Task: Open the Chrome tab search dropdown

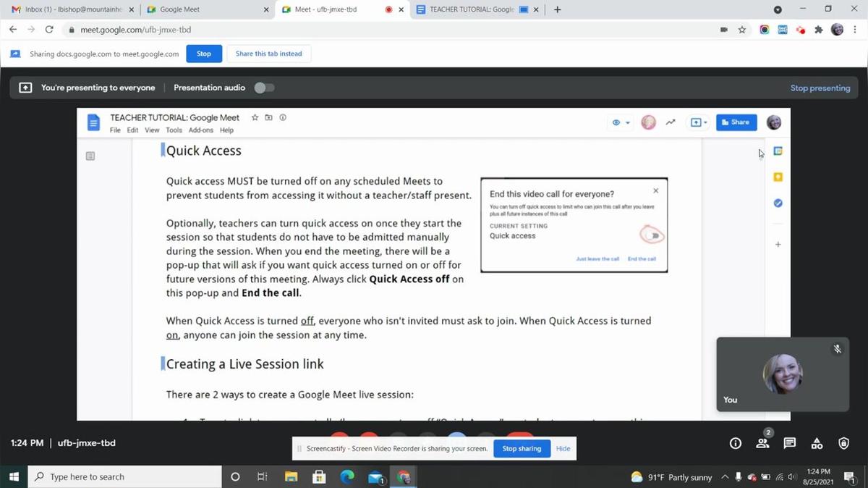Action: click(x=778, y=9)
